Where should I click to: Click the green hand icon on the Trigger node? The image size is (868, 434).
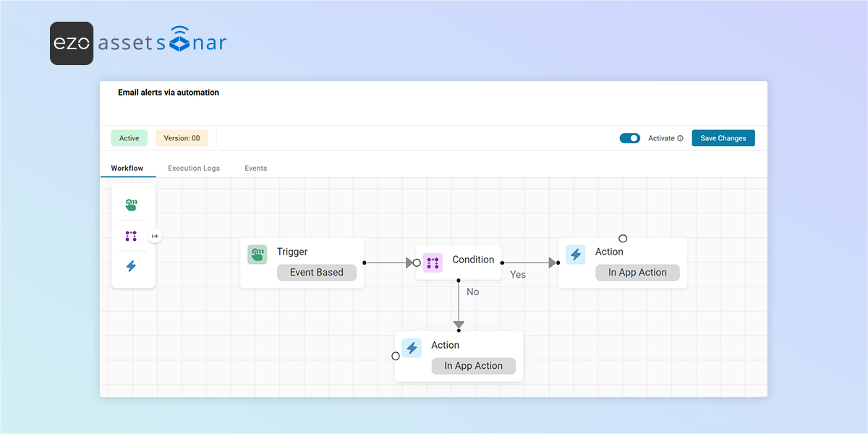(x=257, y=255)
